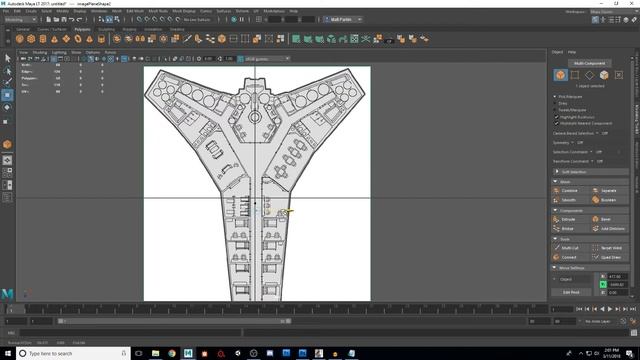
Task: Open the Mesh Tools menu
Action: click(x=158, y=11)
